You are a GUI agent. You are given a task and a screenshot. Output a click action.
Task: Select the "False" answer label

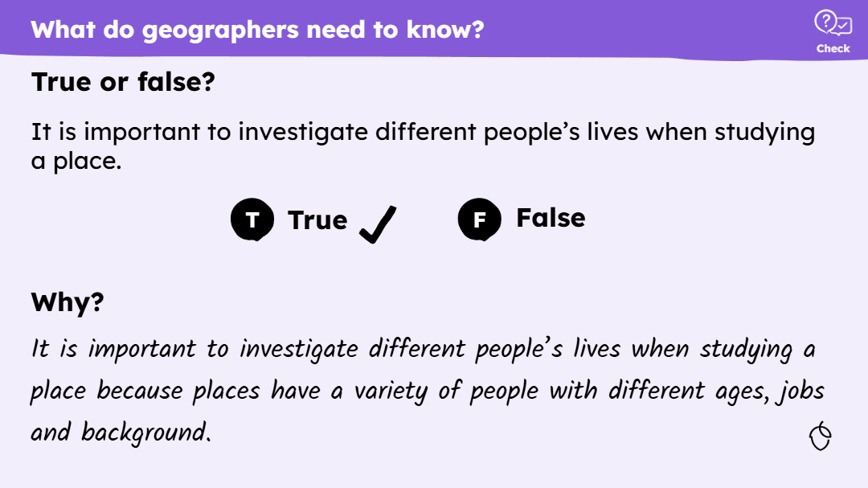click(x=551, y=218)
